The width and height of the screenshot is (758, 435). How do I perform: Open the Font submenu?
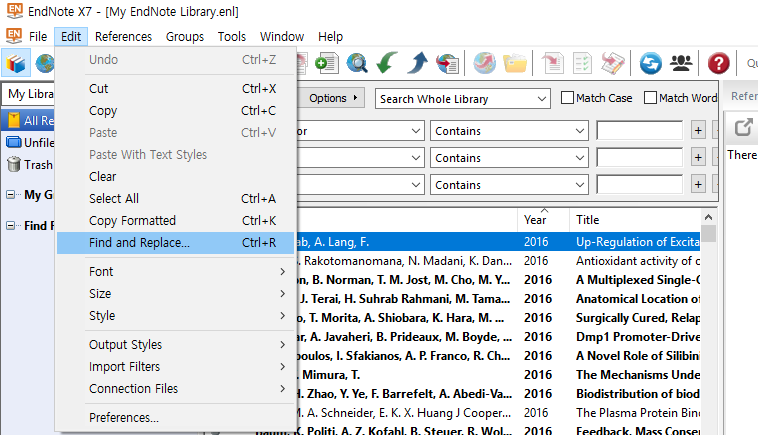pos(175,272)
